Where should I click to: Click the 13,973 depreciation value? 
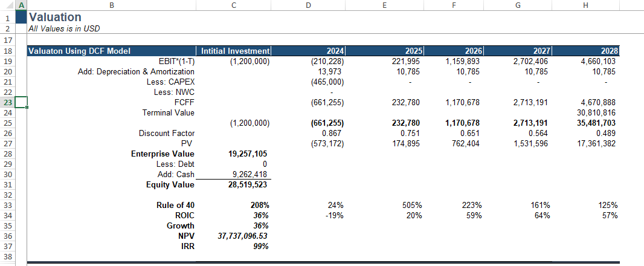pyautogui.click(x=330, y=71)
